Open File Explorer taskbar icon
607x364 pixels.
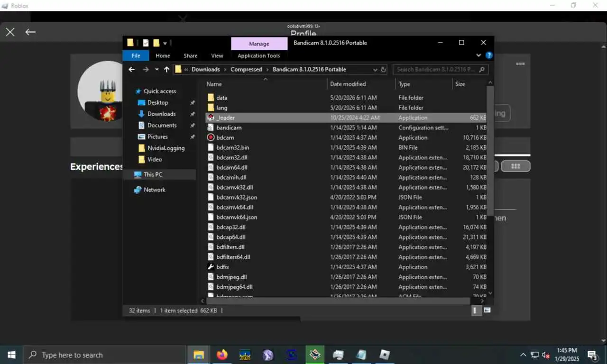(199, 355)
